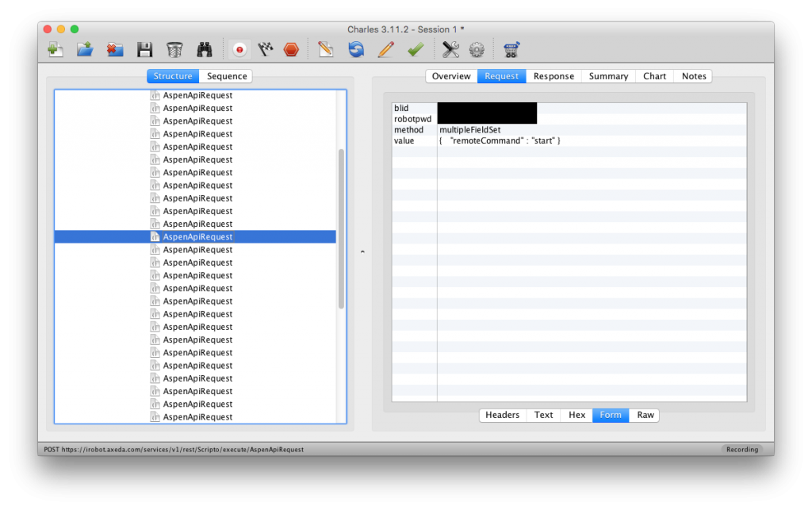Click the Compose pencil-on-page icon

326,50
